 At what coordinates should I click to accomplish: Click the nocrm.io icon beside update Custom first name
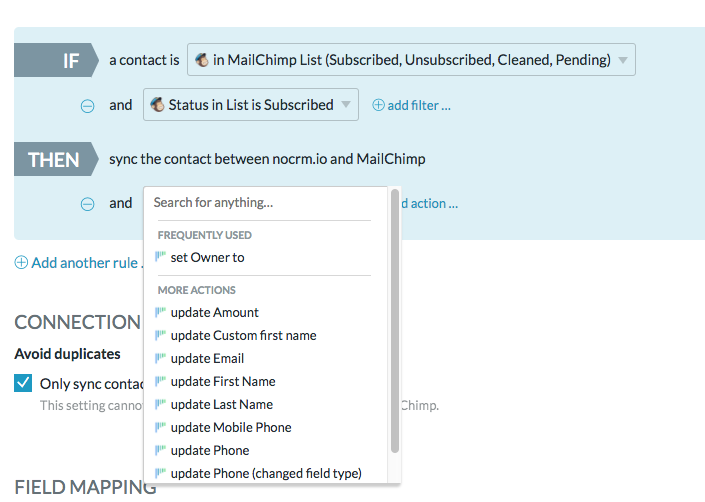[160, 334]
